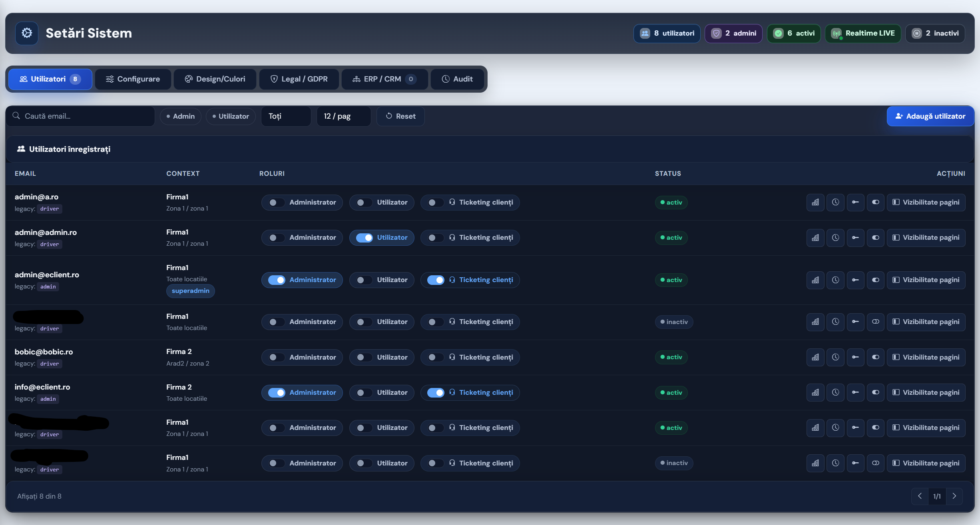Open the 12 / pag page size dropdown
Image resolution: width=980 pixels, height=525 pixels.
[344, 116]
